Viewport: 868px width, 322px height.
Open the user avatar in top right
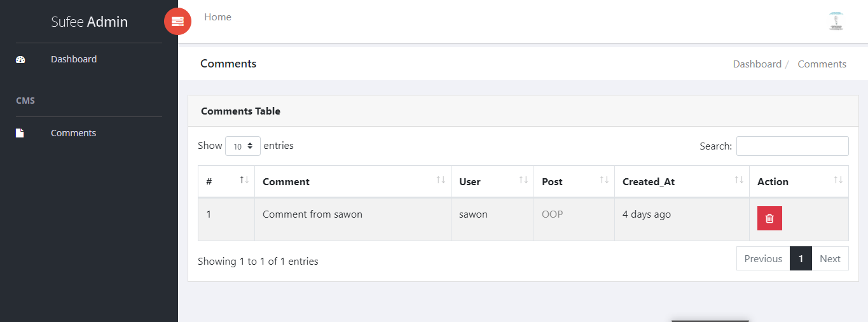coord(836,21)
